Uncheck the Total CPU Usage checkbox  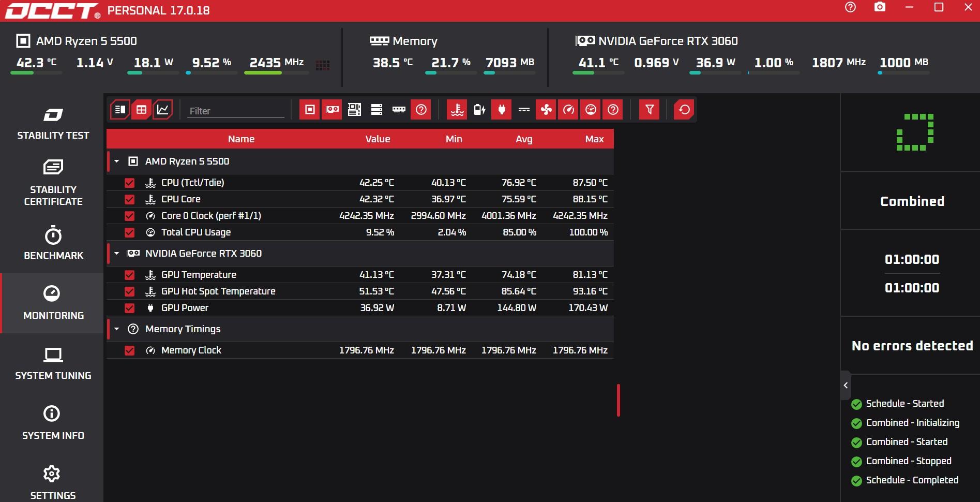click(130, 232)
